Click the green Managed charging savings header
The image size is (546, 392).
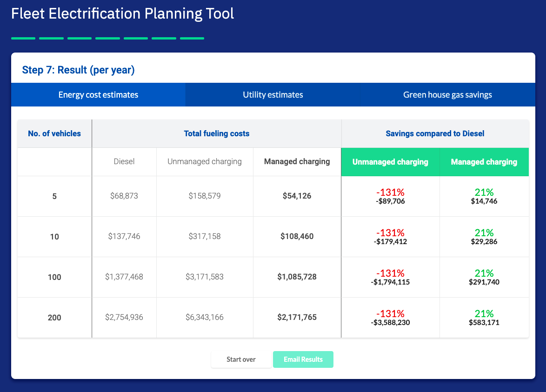(x=484, y=162)
